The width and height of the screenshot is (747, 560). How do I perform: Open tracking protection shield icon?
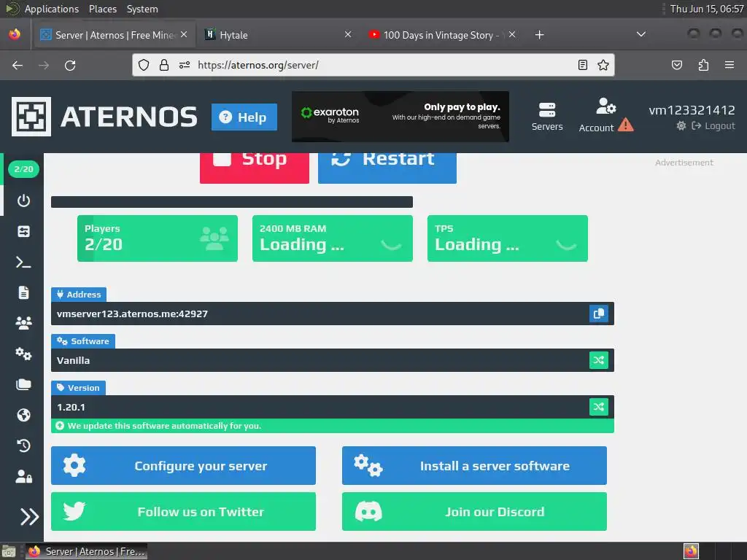click(144, 65)
